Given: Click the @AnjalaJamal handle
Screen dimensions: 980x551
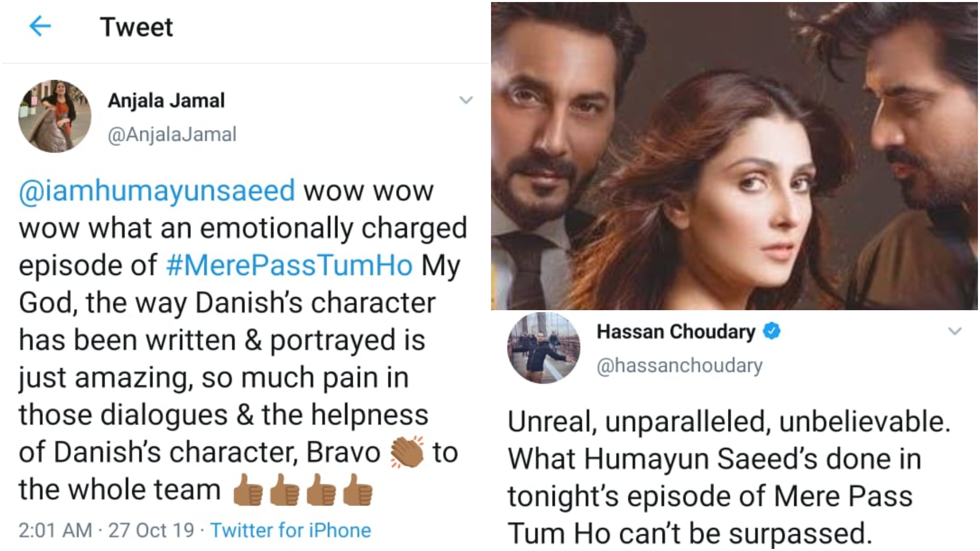Looking at the screenshot, I should click(172, 134).
